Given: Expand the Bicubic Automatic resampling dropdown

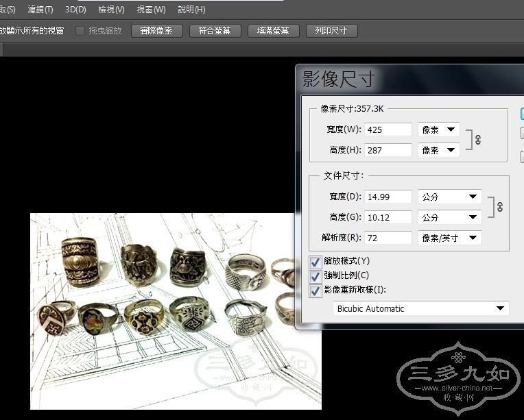Looking at the screenshot, I should pos(420,309).
